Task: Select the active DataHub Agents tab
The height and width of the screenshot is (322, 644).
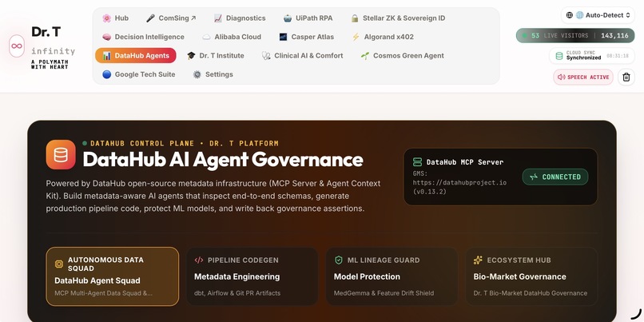Action: (136, 55)
